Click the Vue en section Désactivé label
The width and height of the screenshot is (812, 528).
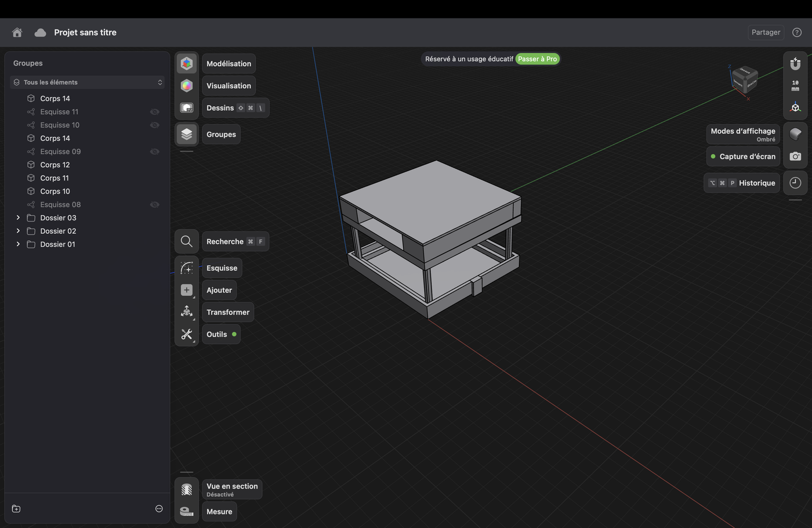coord(232,490)
